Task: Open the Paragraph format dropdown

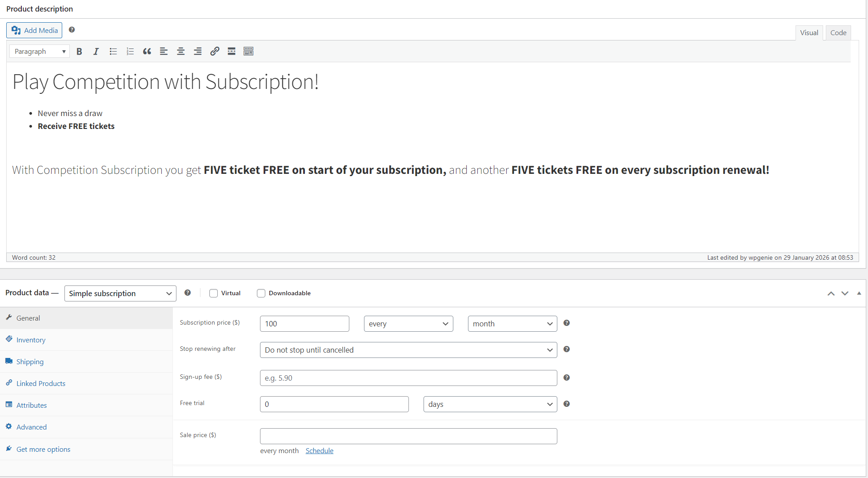Action: (x=40, y=52)
